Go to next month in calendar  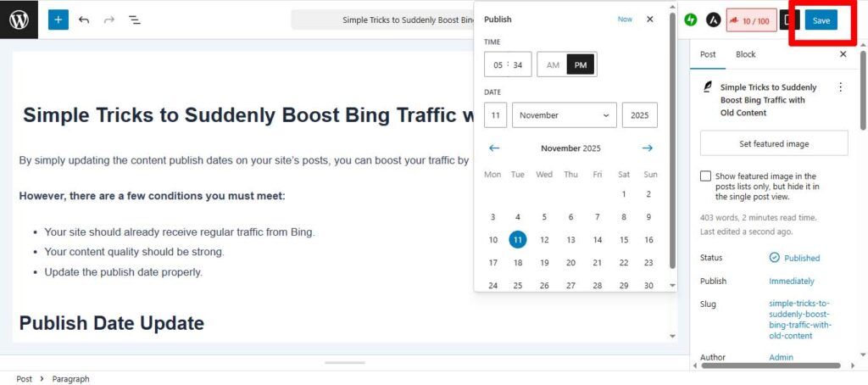(x=648, y=148)
